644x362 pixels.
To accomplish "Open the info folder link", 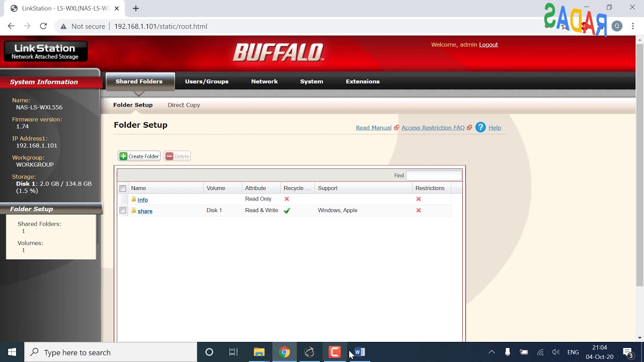I will (x=143, y=200).
